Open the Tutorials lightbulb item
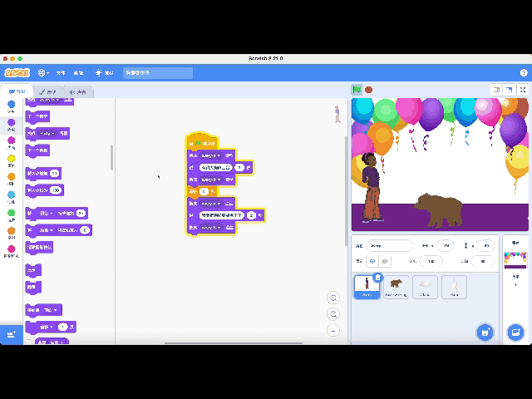Viewport: 532px width, 399px height. [x=105, y=72]
